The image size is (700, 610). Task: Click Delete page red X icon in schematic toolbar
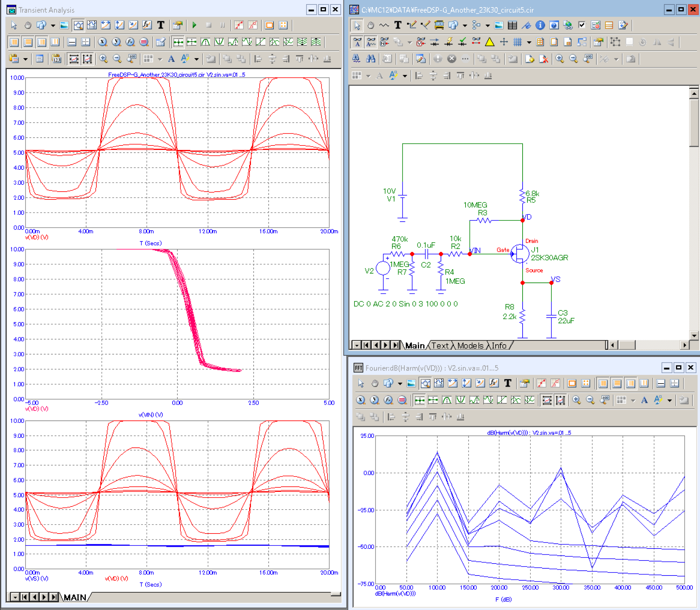pos(543,59)
